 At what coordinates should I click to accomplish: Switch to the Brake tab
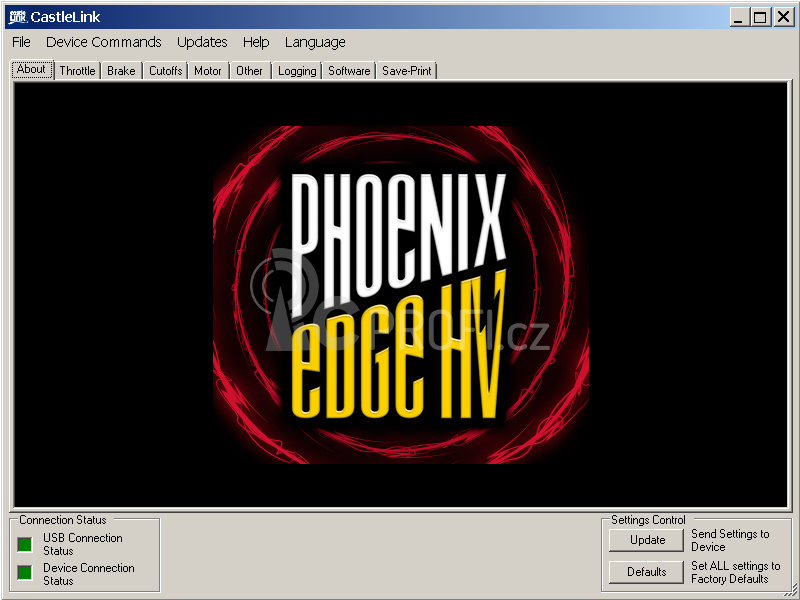pos(121,71)
